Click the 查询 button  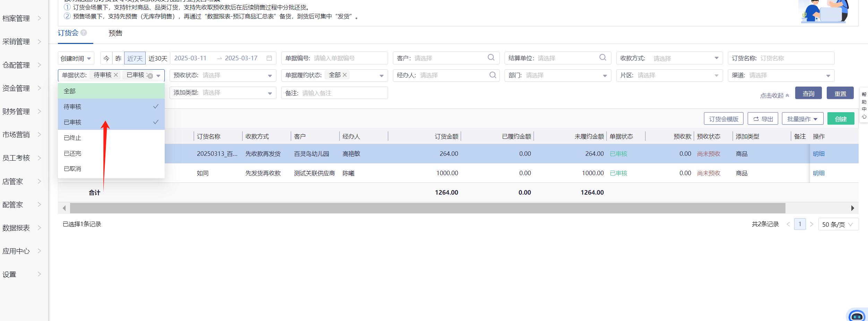[808, 93]
